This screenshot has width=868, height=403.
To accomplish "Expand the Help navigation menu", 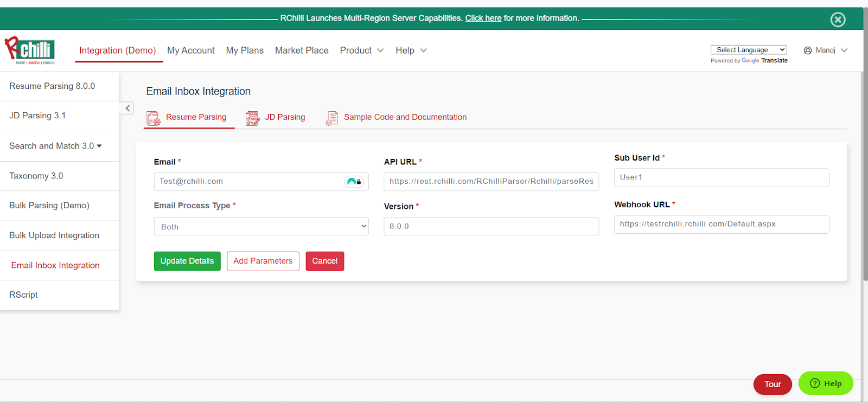I will click(x=411, y=50).
